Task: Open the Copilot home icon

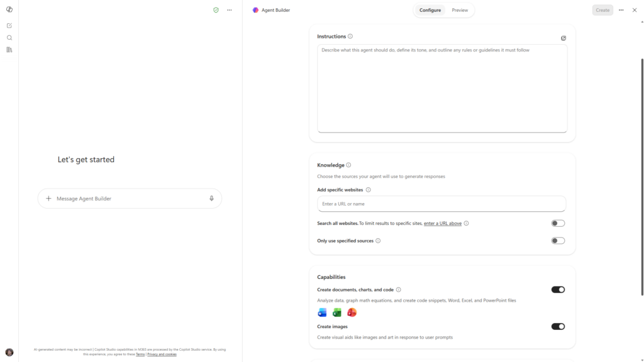Action: pos(9,9)
